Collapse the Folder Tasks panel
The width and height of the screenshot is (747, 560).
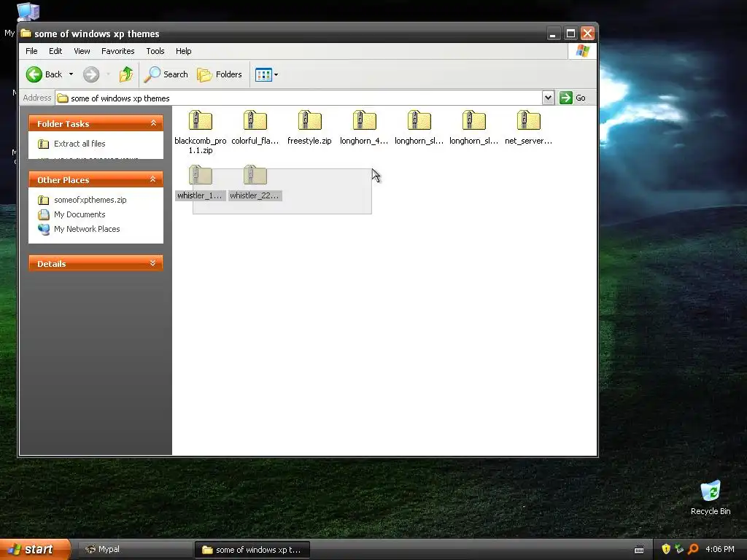click(x=153, y=123)
